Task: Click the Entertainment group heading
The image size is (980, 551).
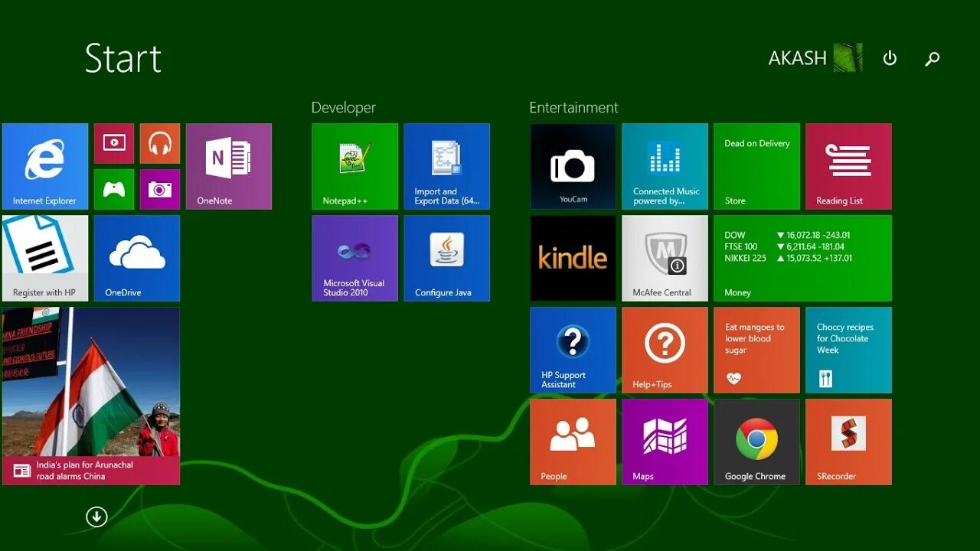Action: pos(573,108)
